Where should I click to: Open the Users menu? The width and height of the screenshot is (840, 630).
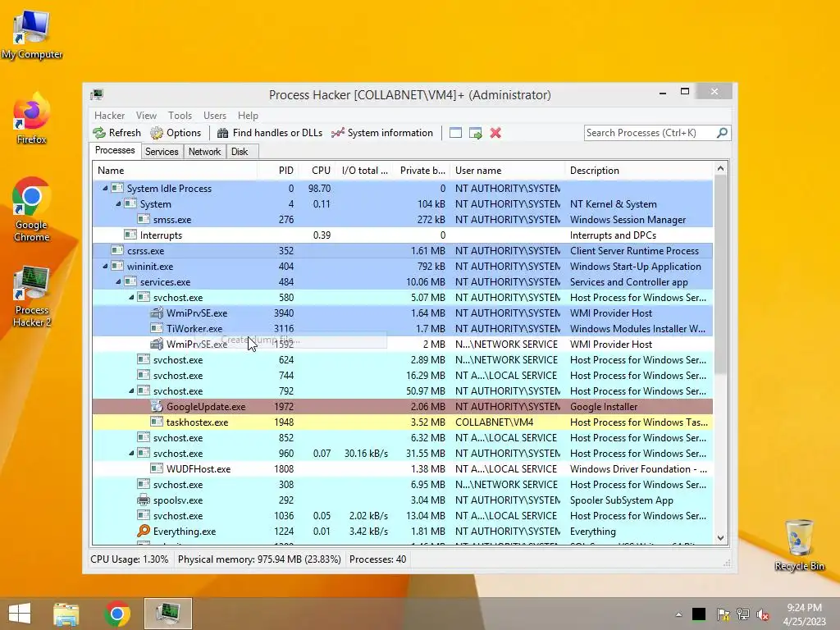coord(215,115)
